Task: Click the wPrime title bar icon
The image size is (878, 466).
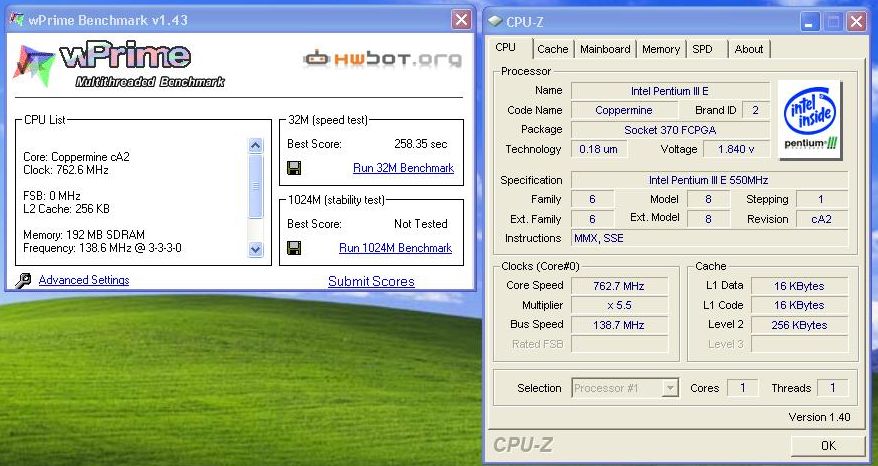Action: click(x=17, y=20)
